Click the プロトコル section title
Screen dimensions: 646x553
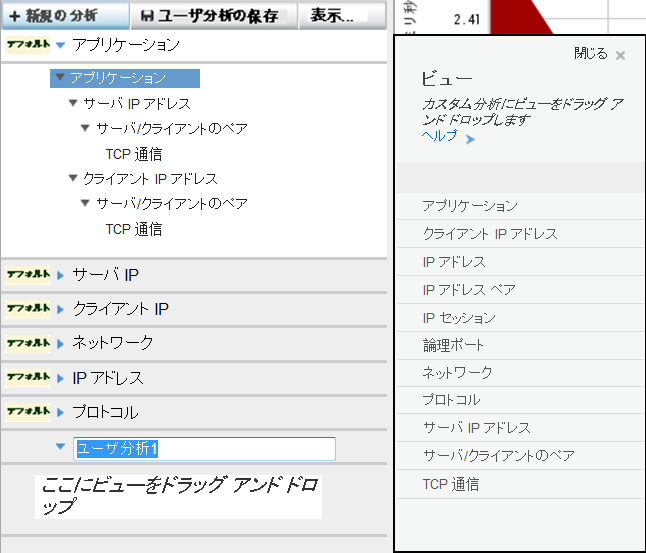[105, 412]
